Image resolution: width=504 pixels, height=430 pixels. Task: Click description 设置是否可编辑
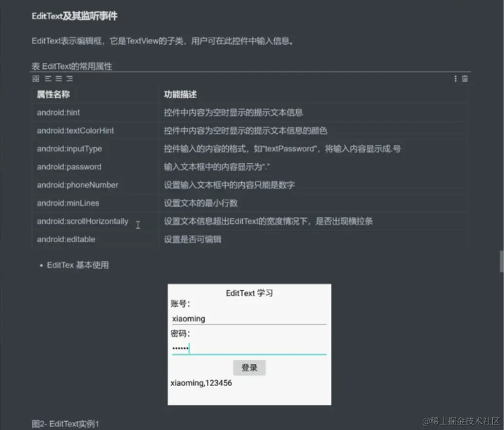point(193,239)
